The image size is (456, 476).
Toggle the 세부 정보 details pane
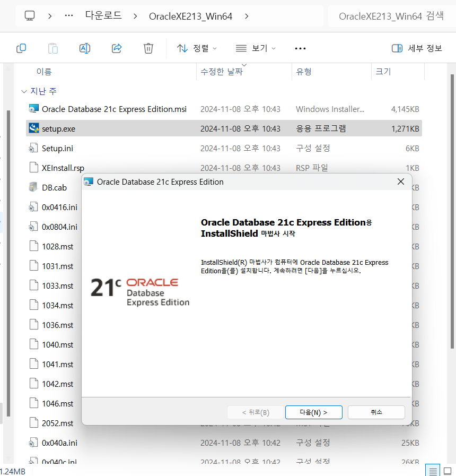coord(417,48)
